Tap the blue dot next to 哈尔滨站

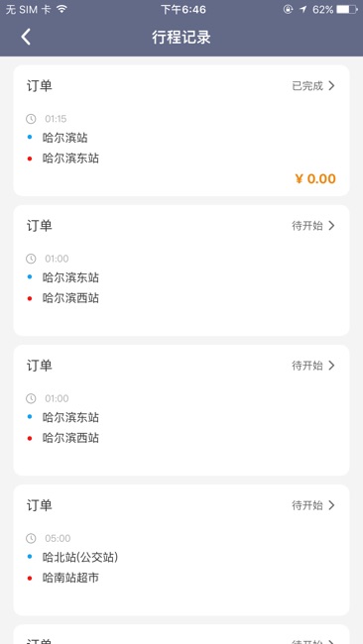[30, 137]
